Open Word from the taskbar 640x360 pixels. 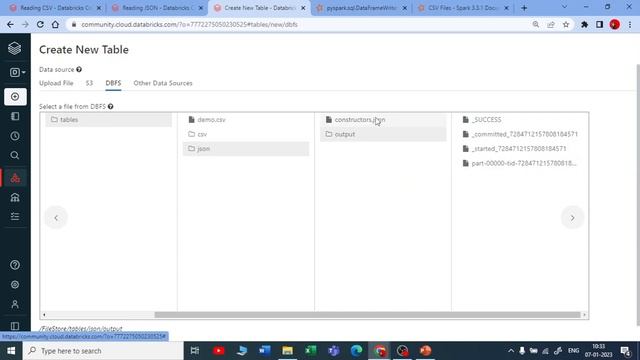pos(264,351)
